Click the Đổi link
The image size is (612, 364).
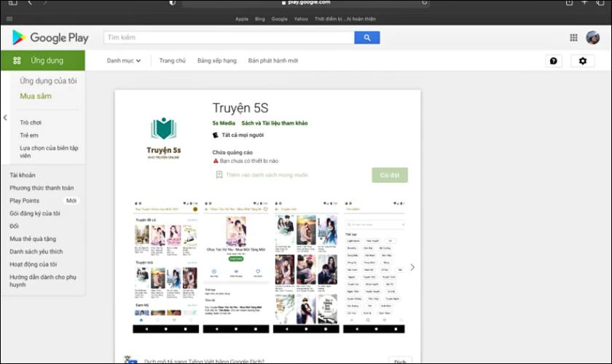coord(14,226)
